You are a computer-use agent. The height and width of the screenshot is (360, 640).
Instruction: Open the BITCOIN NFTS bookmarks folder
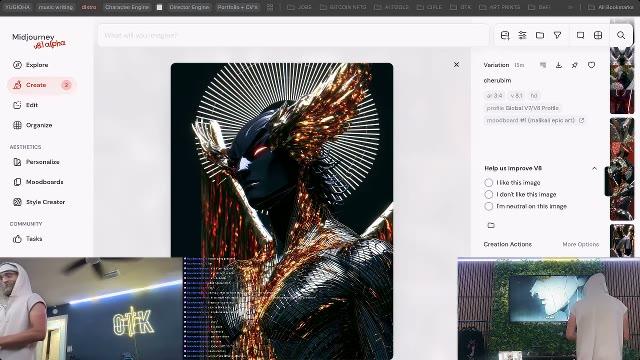click(x=344, y=7)
